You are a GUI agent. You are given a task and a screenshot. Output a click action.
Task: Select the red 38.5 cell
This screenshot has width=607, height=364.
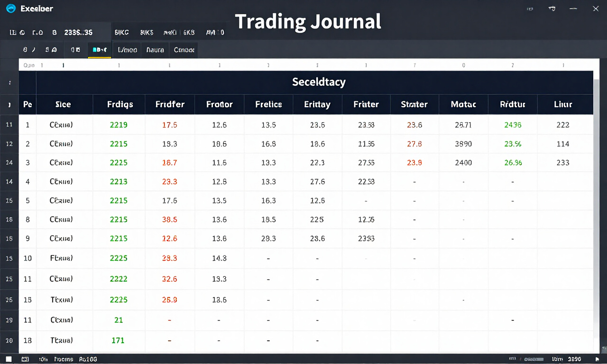coord(169,220)
